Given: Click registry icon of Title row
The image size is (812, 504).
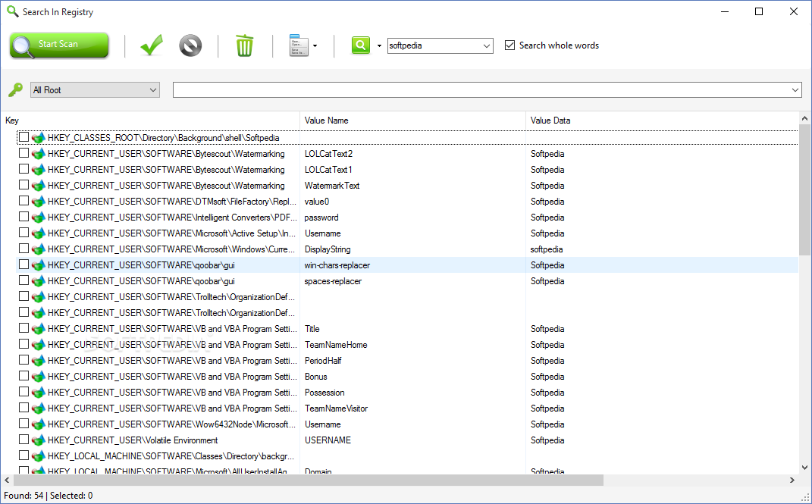Looking at the screenshot, I should [39, 329].
